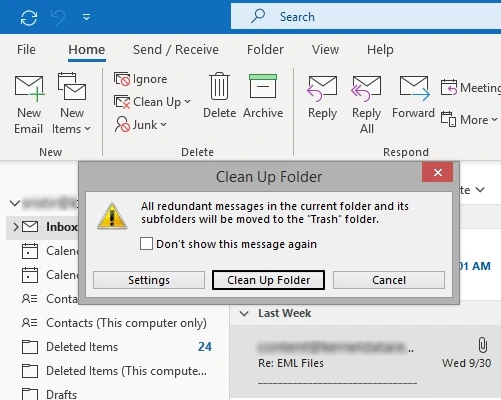Open the More respond options dropdown
Screen dimensions: 501x400
click(x=469, y=120)
